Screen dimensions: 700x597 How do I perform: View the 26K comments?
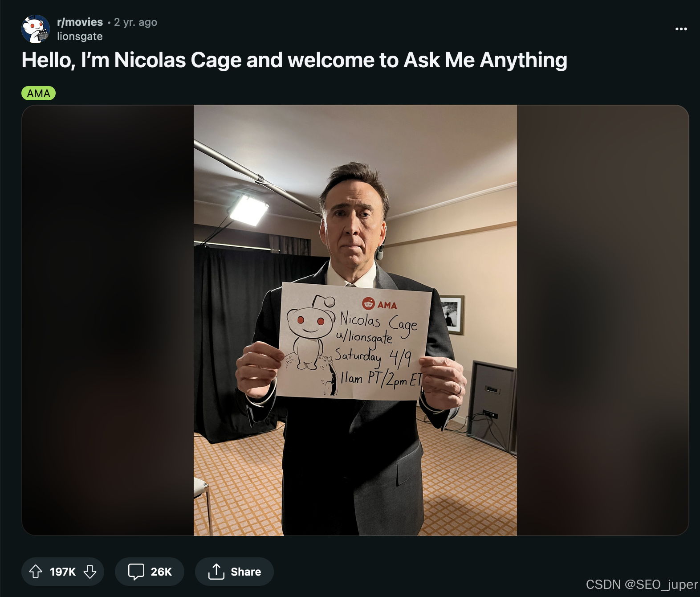150,572
